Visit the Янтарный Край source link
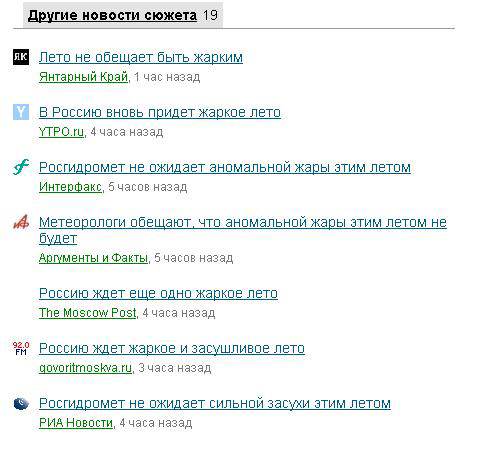The height and width of the screenshot is (457, 485). coord(83,77)
